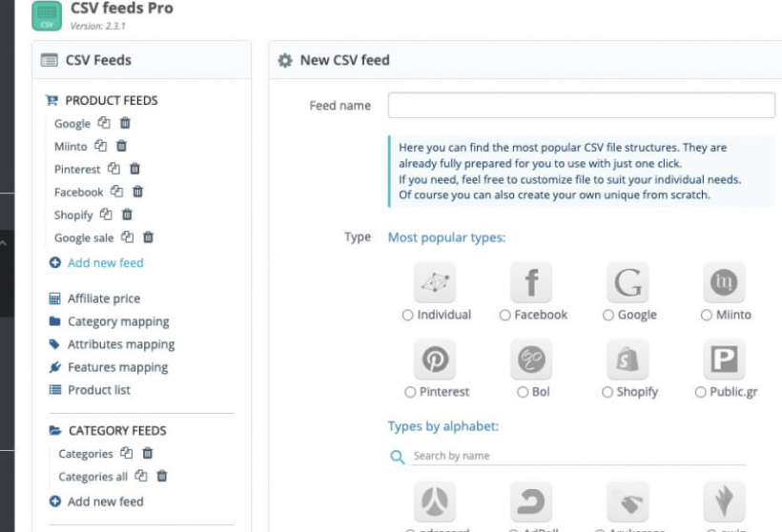Click Add new feed under Product Feeds
Viewport: 782px width, 532px height.
105,262
